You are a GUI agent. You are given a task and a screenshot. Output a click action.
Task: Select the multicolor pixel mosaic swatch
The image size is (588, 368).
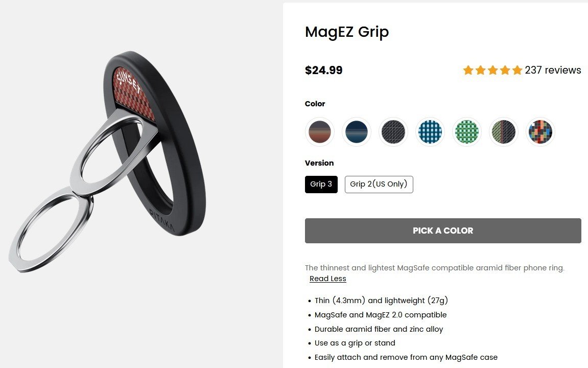[x=540, y=132]
